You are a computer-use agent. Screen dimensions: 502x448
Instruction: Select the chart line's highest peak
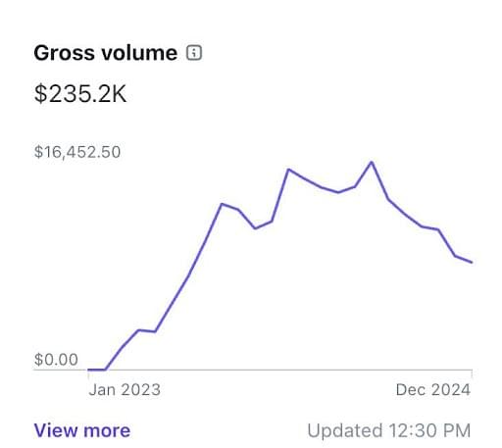click(x=372, y=162)
